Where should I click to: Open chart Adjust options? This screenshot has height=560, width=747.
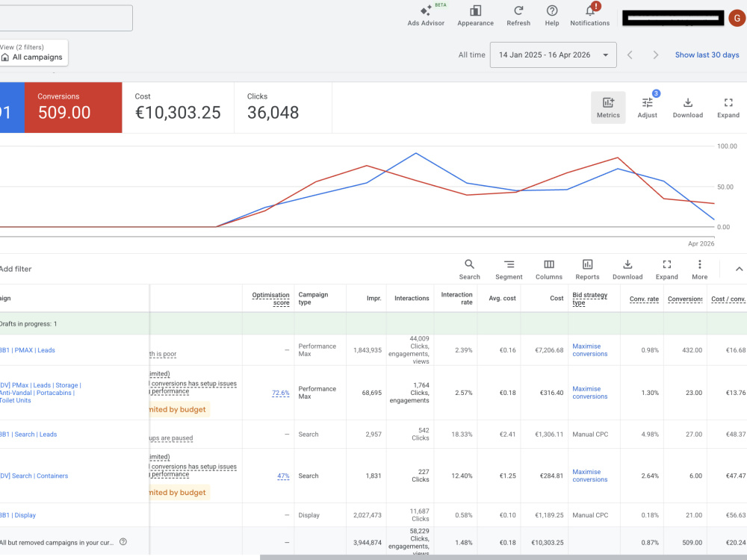tap(647, 108)
